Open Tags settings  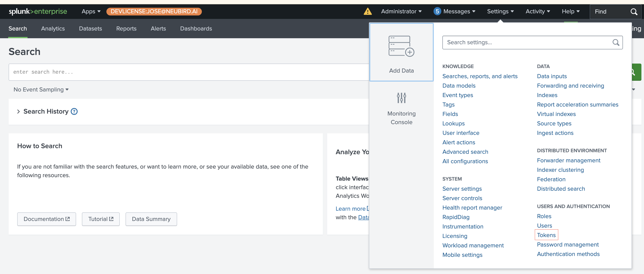(448, 105)
